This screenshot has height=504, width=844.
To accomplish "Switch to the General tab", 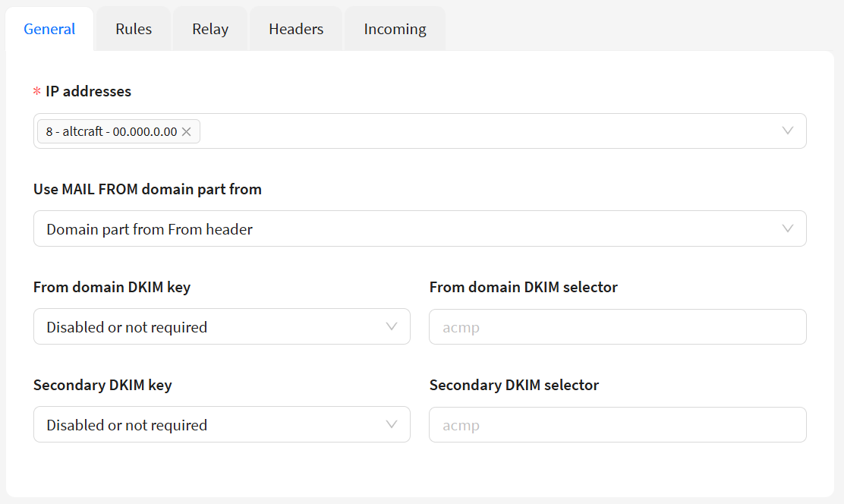I will pos(49,29).
